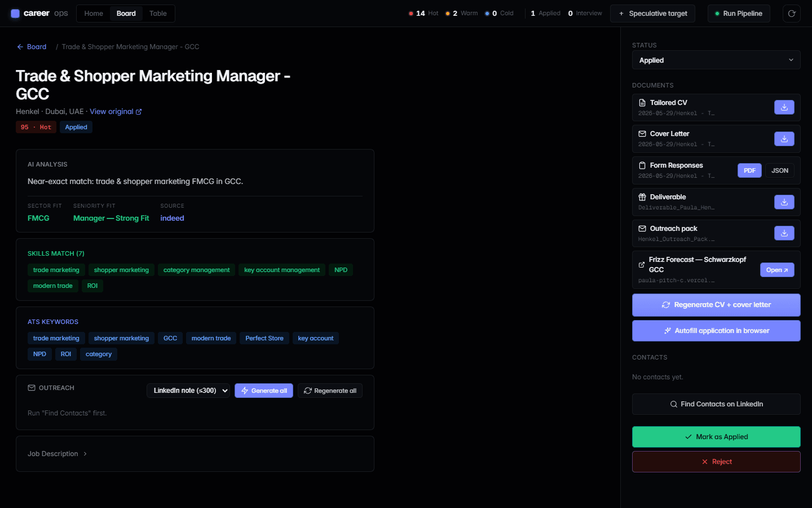812x508 pixels.
Task: Start Run Pipeline
Action: pos(739,14)
